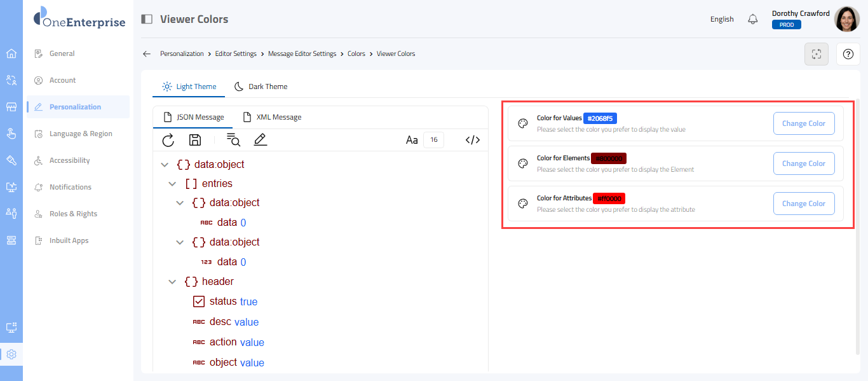
Task: Toggle the sidebar panel icon
Action: click(147, 19)
